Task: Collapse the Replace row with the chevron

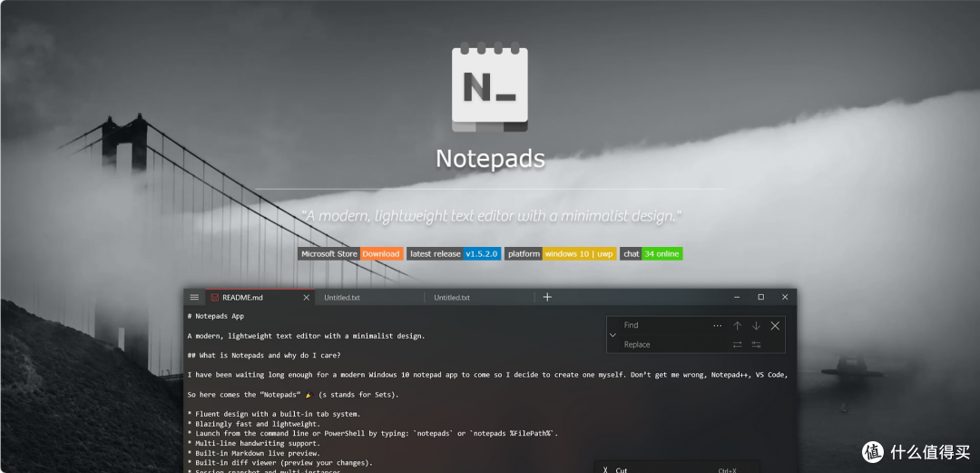Action: click(x=612, y=335)
